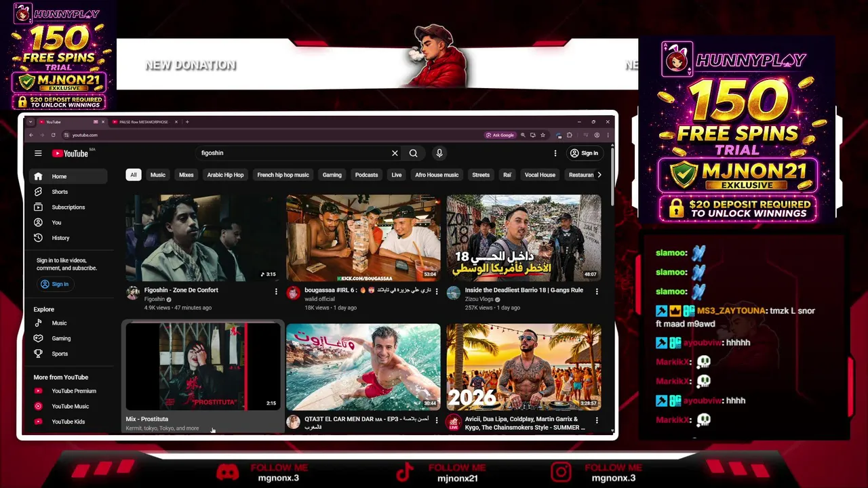Open Zizou Vlogs channel link

pos(479,299)
